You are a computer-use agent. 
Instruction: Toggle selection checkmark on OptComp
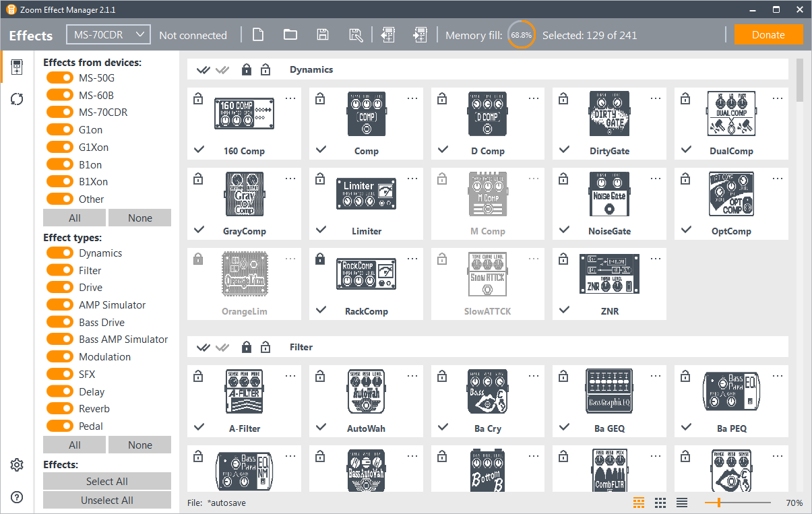coord(686,230)
